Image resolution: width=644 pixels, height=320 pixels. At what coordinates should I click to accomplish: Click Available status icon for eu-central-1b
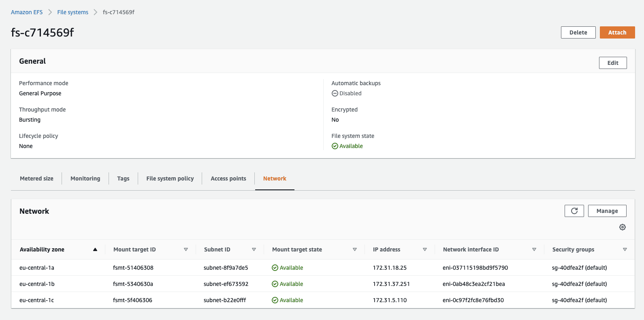click(x=275, y=284)
